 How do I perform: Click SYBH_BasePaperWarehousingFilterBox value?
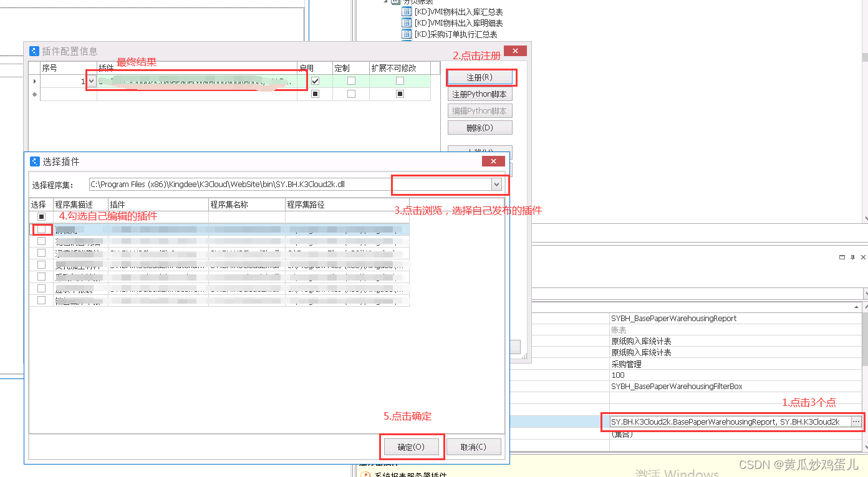click(677, 387)
